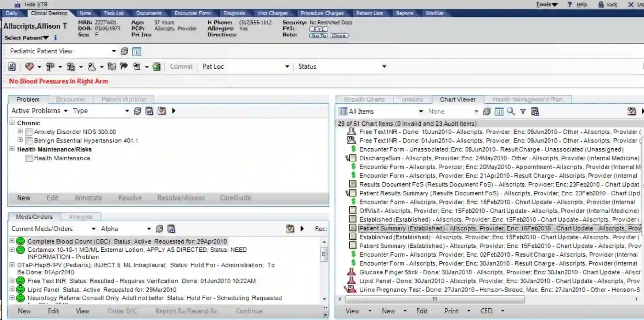
Task: Click the Lock button
Action: [x=607, y=4]
